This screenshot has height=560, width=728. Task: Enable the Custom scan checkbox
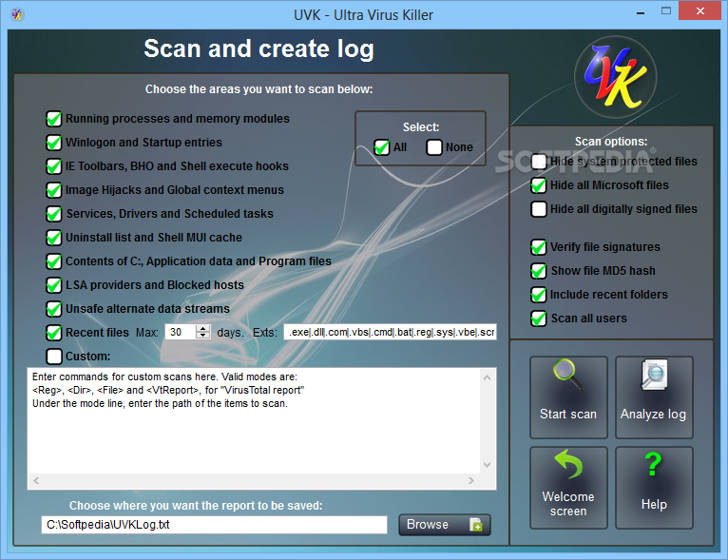tap(54, 357)
